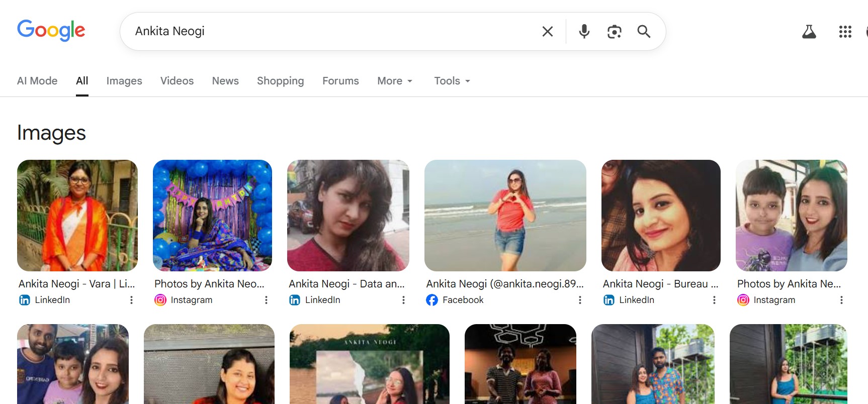Switch to the Images tab
This screenshot has height=404, width=868.
pos(124,81)
